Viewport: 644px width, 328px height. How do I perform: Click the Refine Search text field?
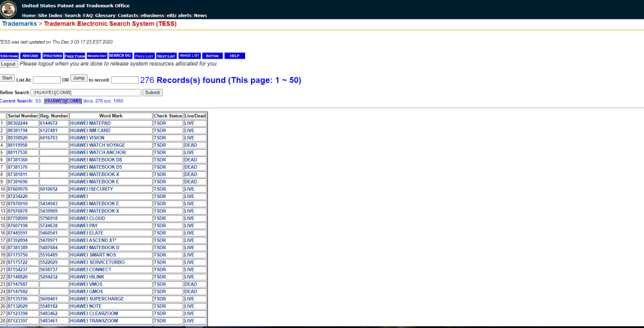click(86, 92)
